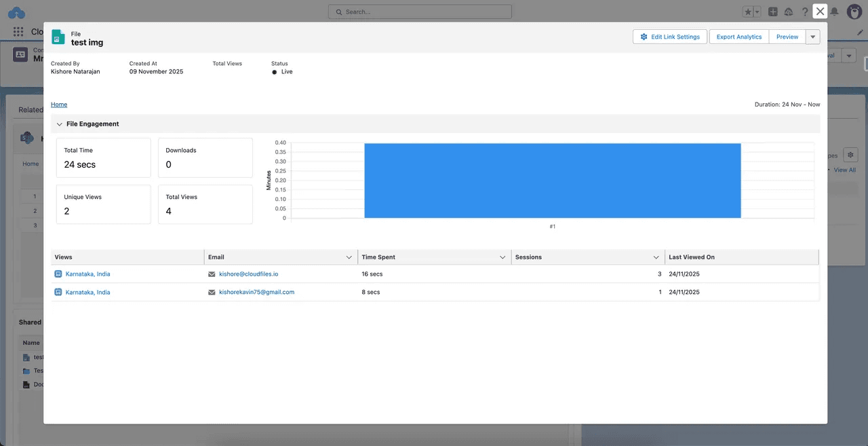Open the kishorekavin75@gmail.com email link
868x446 pixels.
click(x=256, y=292)
